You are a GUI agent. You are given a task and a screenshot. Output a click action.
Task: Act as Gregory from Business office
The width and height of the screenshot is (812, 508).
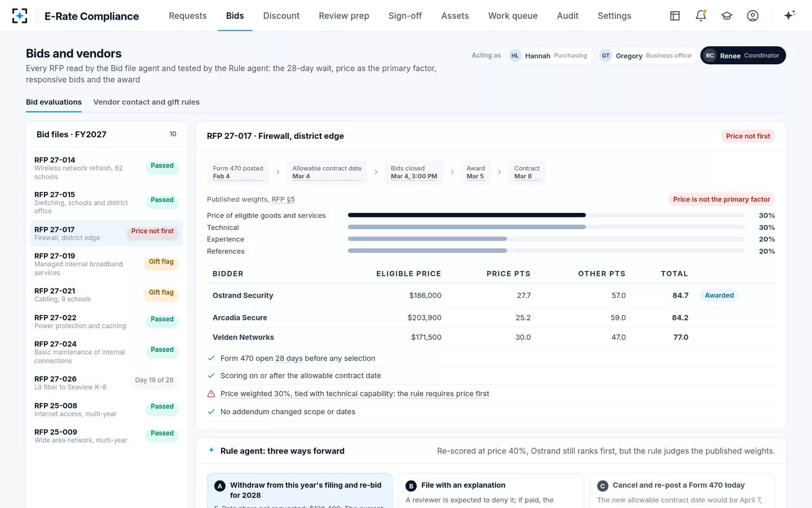(x=646, y=55)
